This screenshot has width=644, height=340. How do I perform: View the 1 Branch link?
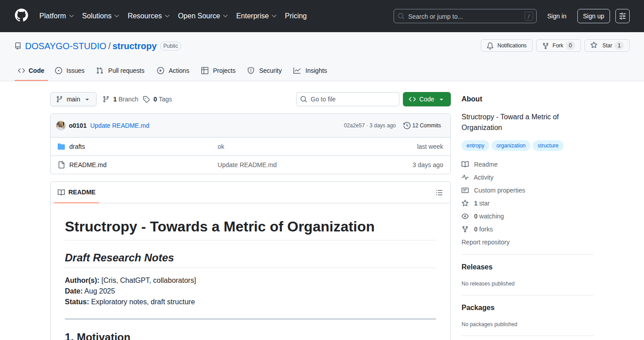[x=120, y=99]
